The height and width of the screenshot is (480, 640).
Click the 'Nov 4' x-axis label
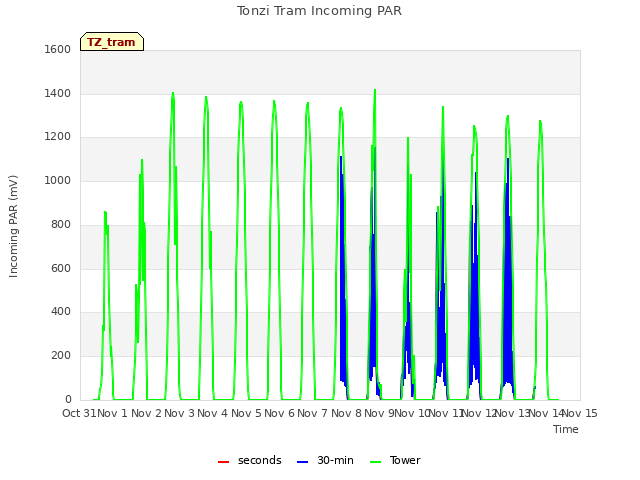(213, 413)
